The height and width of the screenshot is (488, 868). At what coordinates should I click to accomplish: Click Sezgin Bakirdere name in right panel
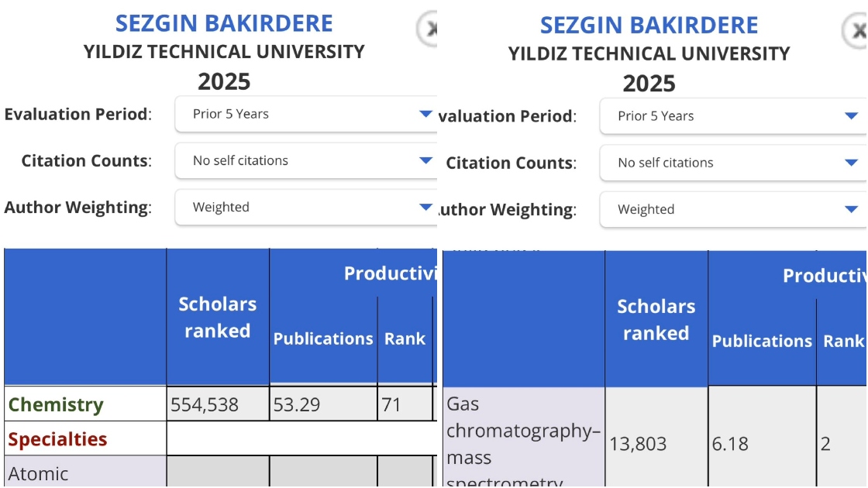[649, 26]
